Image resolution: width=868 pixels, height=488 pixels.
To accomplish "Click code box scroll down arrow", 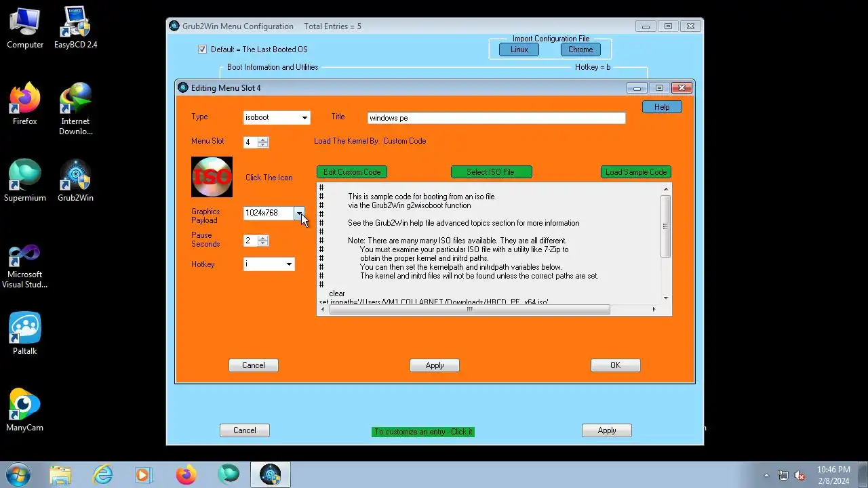I will coord(665,298).
